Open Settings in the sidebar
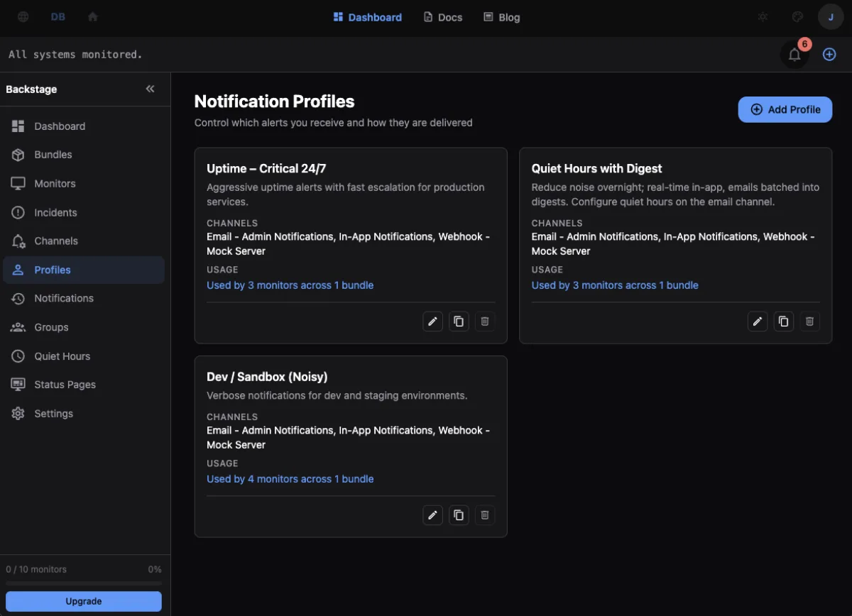 tap(84, 414)
